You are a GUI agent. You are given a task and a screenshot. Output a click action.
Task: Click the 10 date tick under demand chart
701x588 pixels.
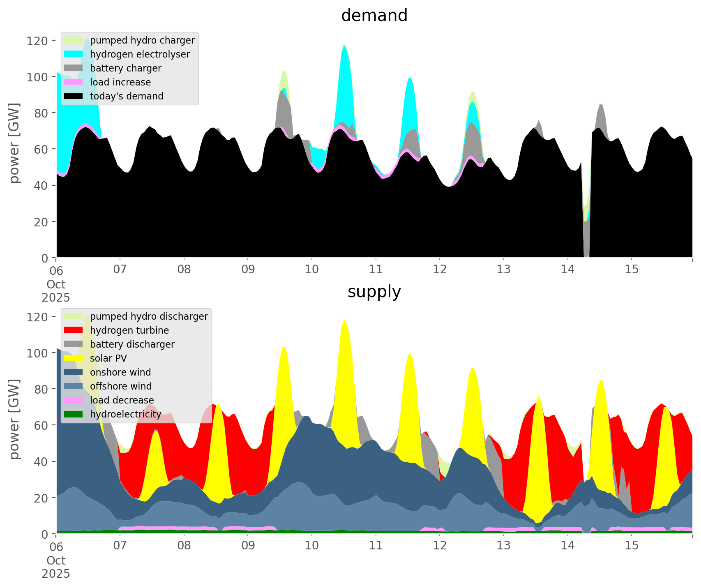(x=312, y=270)
